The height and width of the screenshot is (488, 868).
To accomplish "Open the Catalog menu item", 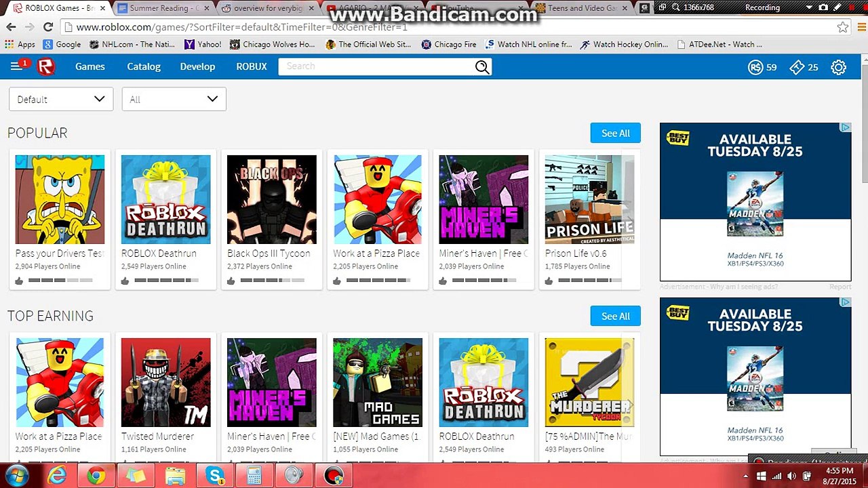I will (144, 66).
